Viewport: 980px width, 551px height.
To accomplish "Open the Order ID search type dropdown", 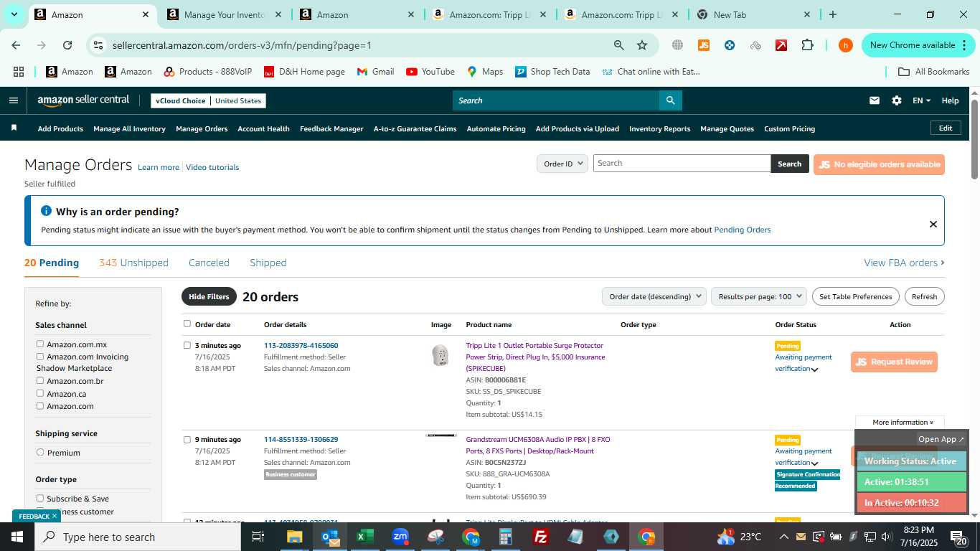I will click(562, 164).
